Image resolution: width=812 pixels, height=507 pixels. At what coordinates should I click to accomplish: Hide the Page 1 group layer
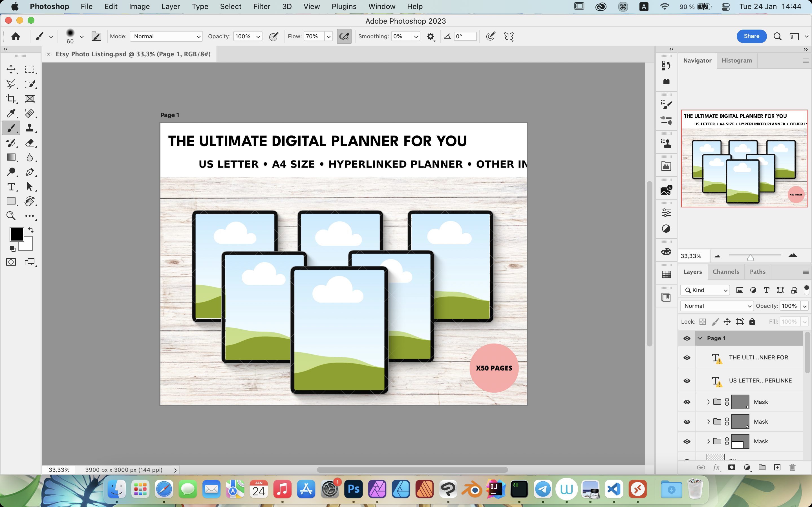(x=687, y=338)
